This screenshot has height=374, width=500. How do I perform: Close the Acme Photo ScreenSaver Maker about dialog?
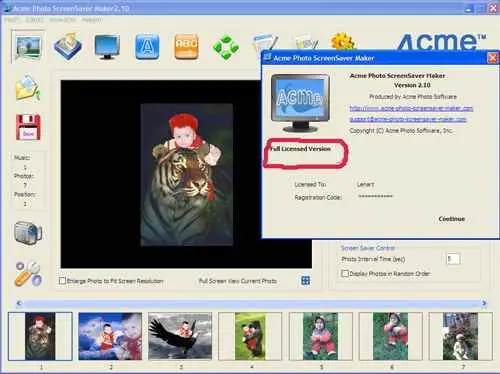492,58
